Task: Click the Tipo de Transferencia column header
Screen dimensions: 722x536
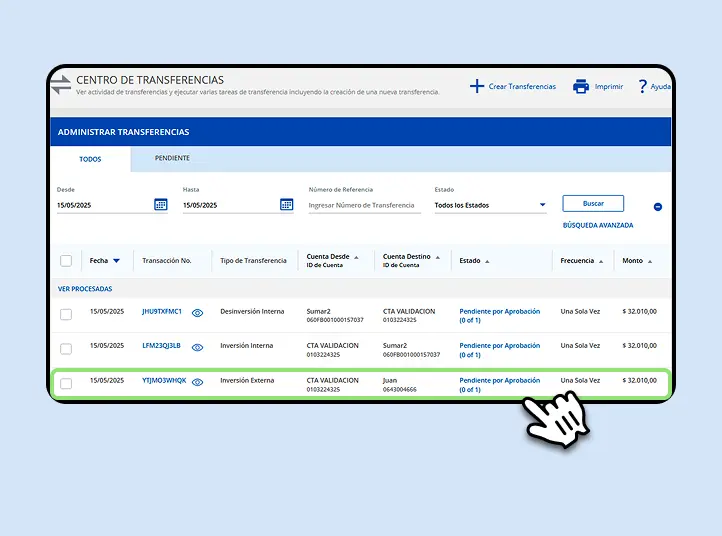Action: tap(253, 261)
